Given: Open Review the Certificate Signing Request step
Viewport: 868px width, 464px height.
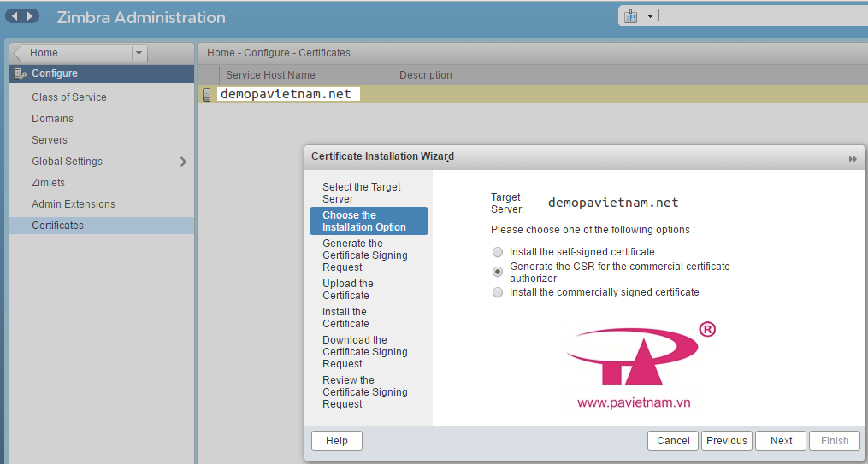Looking at the screenshot, I should coord(368,392).
